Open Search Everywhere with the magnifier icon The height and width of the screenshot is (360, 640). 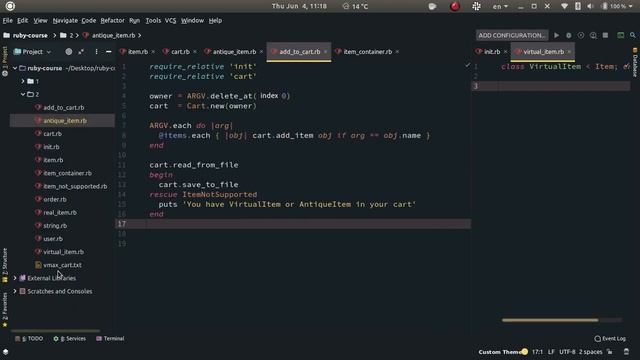[633, 36]
